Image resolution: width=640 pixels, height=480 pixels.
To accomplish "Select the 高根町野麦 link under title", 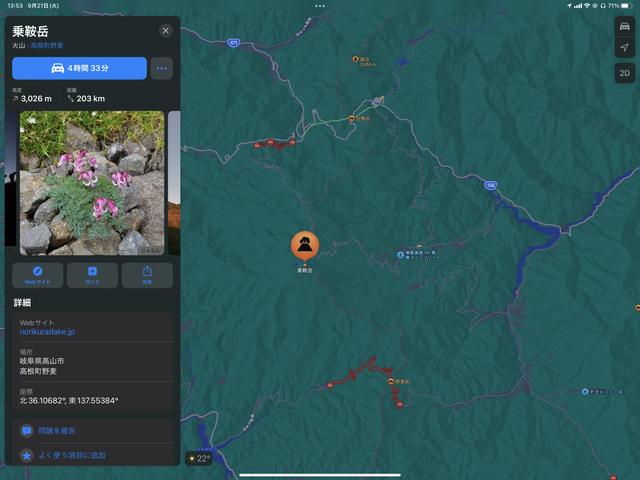I will tap(47, 45).
